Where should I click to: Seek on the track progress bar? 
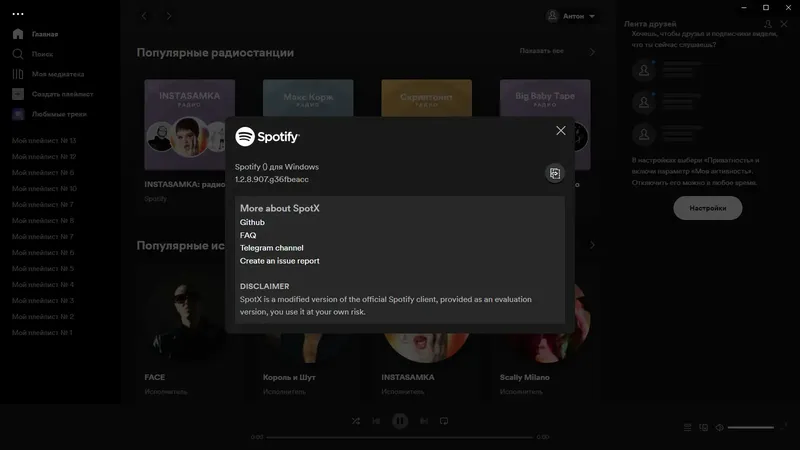[x=399, y=437]
